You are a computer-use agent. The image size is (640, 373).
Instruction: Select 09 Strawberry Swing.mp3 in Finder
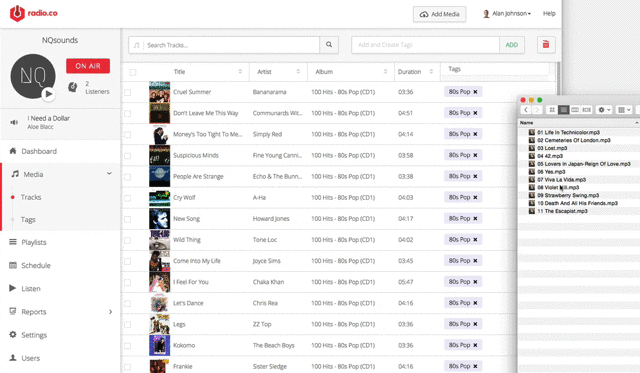click(x=568, y=195)
